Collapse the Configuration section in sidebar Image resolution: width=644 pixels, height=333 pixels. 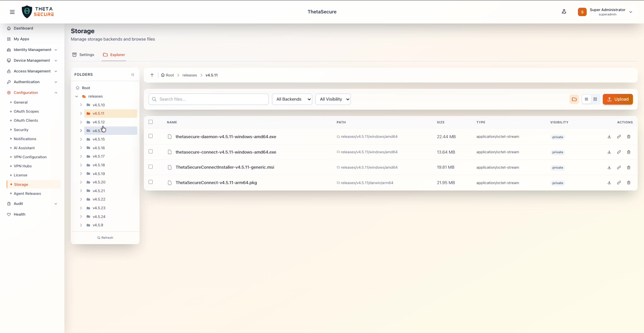click(56, 92)
